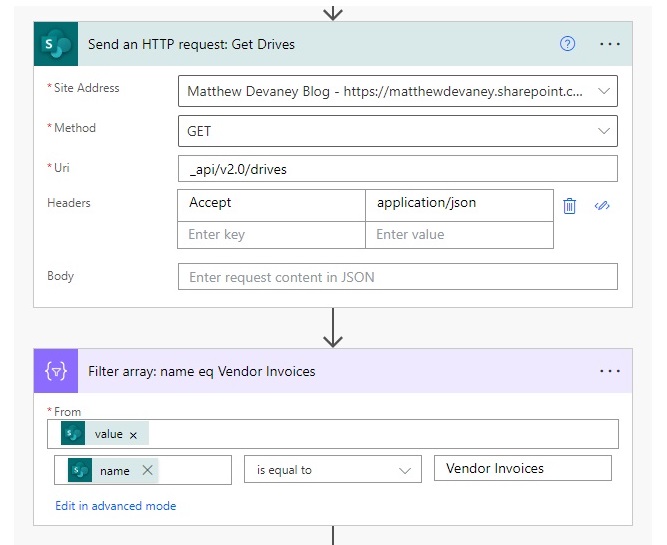Screen dimensions: 667x545
Task: Open the Filter array ellipsis menu
Action: [610, 371]
